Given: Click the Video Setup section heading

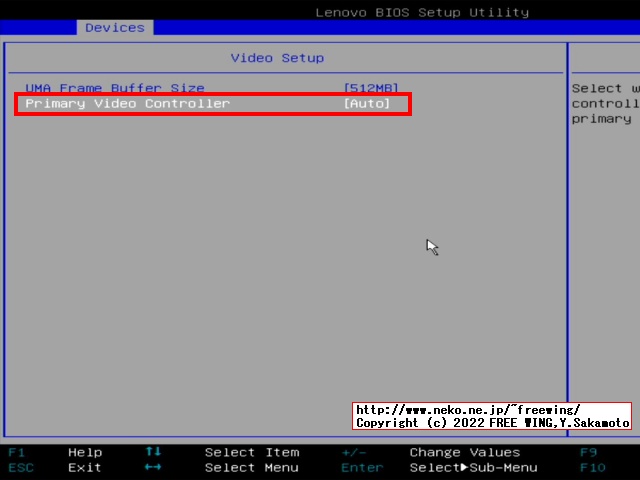Looking at the screenshot, I should 277,58.
